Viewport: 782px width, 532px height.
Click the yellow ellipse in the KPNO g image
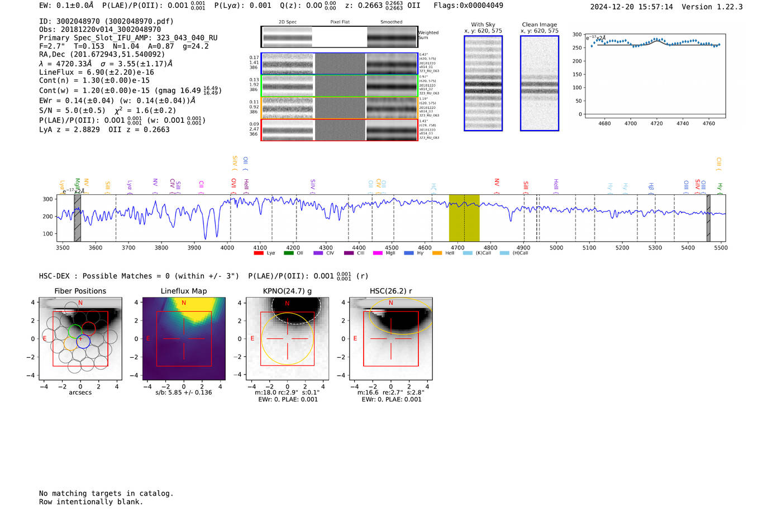(287, 339)
